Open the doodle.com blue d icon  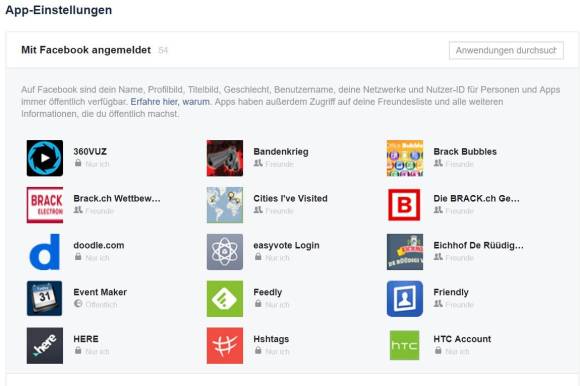pyautogui.click(x=45, y=252)
